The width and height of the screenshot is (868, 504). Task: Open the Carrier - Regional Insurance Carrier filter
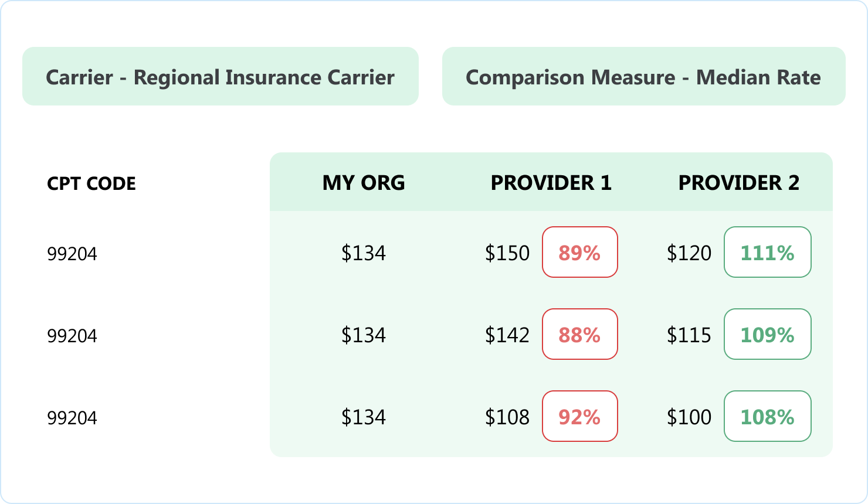[x=220, y=77]
